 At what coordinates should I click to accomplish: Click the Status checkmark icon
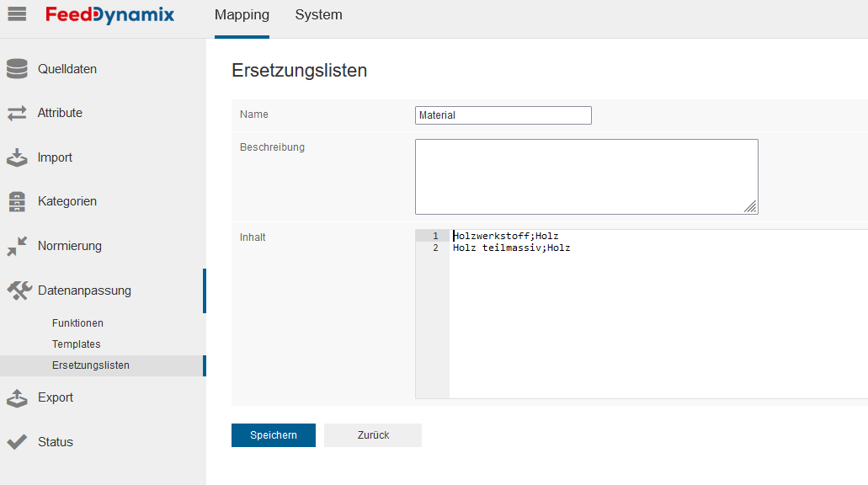point(17,442)
